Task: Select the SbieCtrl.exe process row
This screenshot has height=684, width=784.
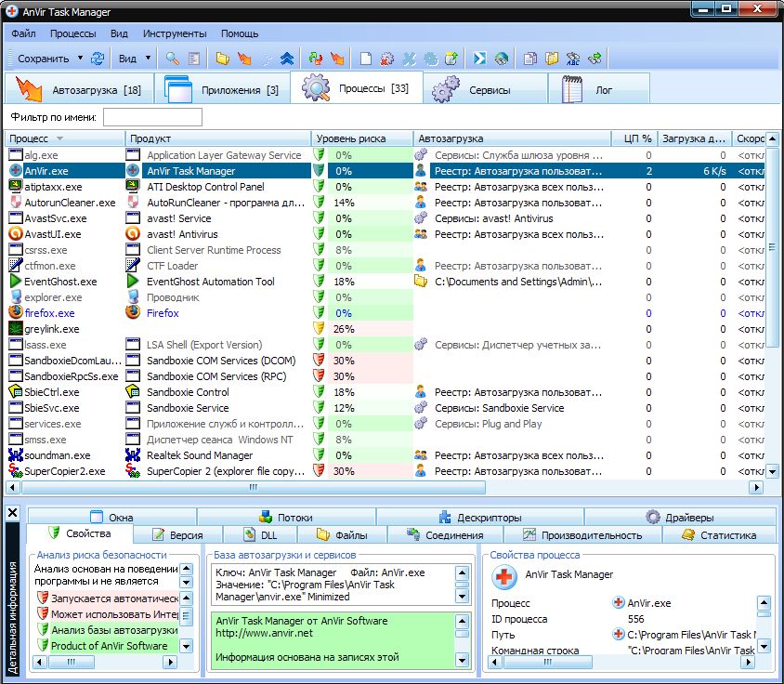Action: (385, 392)
